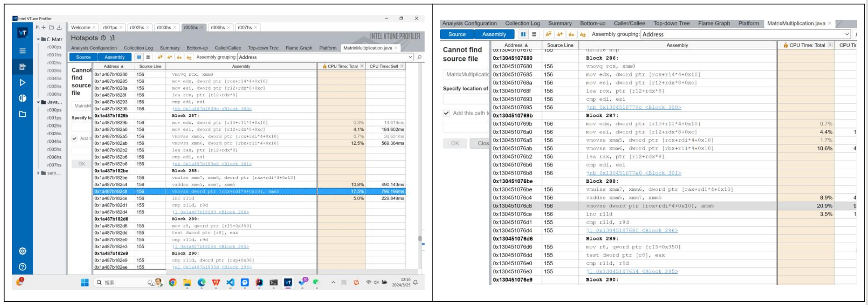Expand the CPU Time: Total column, left screenshot
868x305 pixels.
pos(362,66)
